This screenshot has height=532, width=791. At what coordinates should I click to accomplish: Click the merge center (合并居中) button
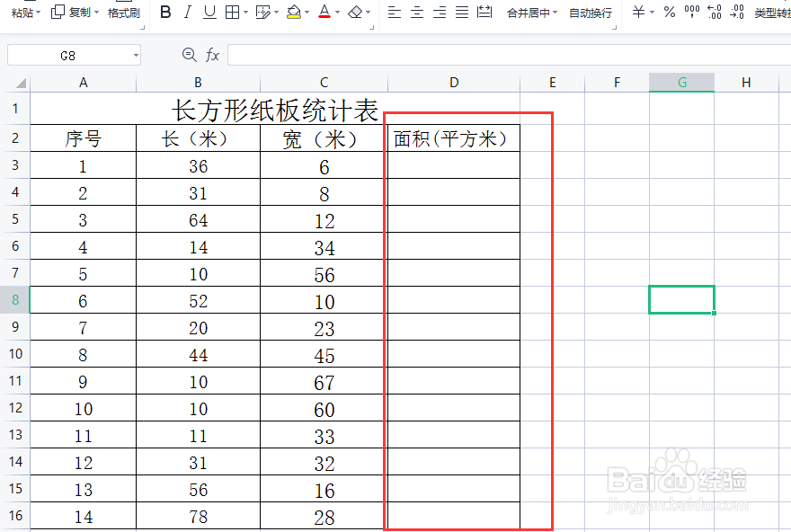(529, 13)
